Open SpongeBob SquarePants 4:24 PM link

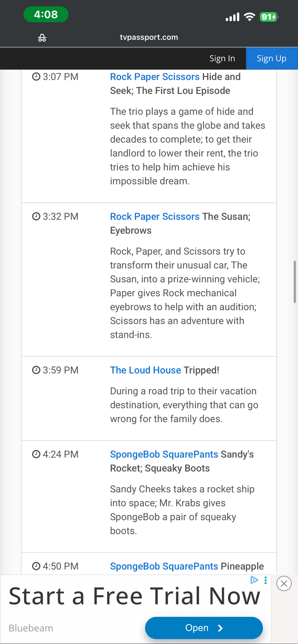click(x=164, y=454)
